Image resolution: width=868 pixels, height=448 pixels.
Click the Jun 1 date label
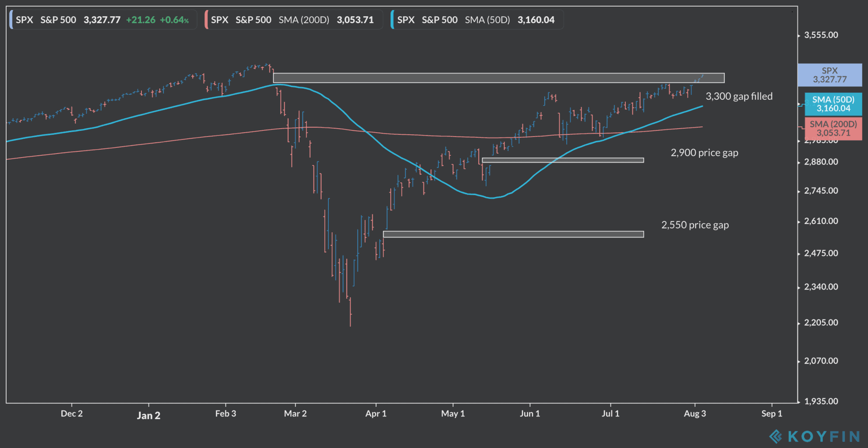click(x=530, y=413)
